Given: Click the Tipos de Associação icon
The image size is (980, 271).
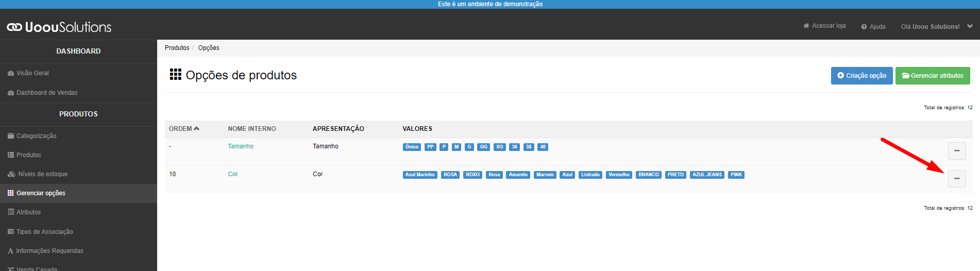Looking at the screenshot, I should [x=11, y=232].
